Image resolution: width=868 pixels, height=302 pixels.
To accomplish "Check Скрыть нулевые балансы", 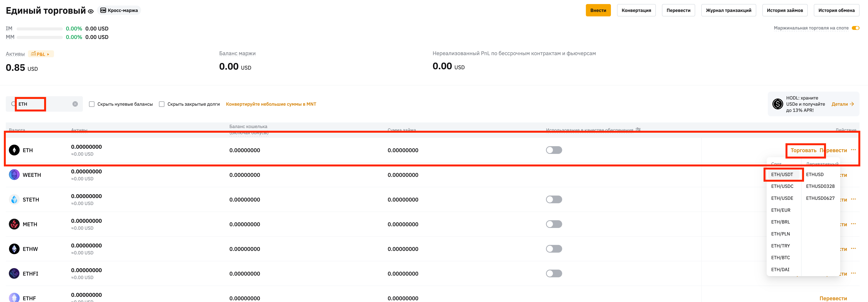I will tap(92, 104).
